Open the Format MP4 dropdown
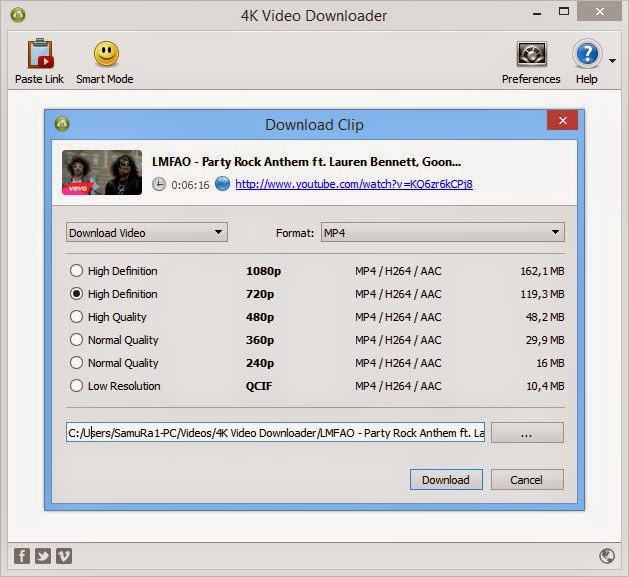This screenshot has height=577, width=629. 442,232
